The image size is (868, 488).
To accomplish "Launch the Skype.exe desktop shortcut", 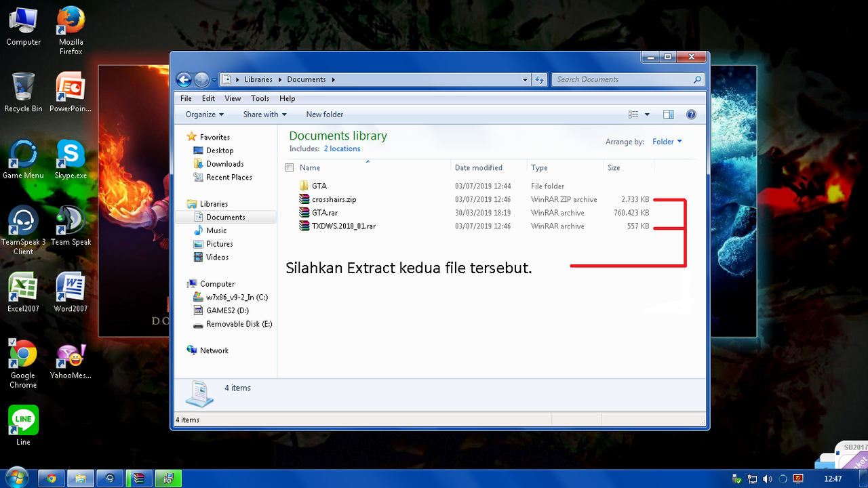I will (x=71, y=159).
